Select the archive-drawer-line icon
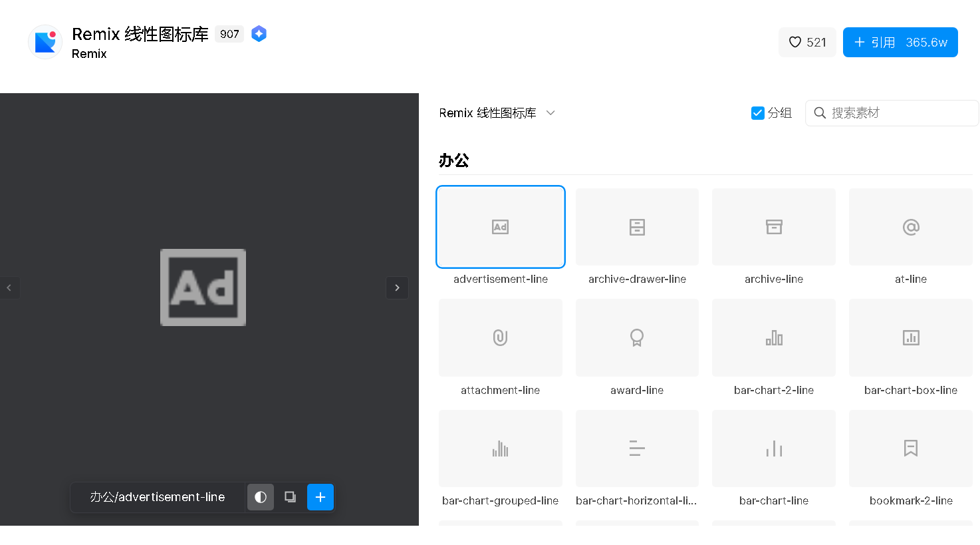The image size is (980, 545). [637, 227]
